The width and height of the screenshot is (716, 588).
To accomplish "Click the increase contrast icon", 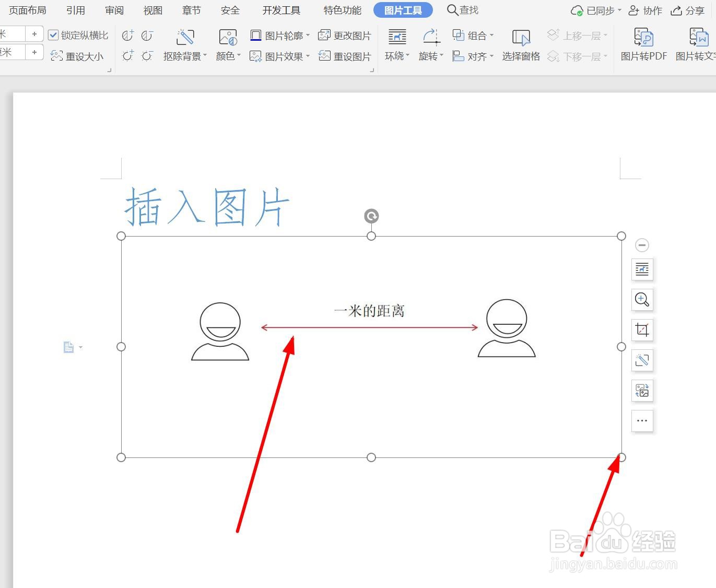I will click(x=127, y=36).
